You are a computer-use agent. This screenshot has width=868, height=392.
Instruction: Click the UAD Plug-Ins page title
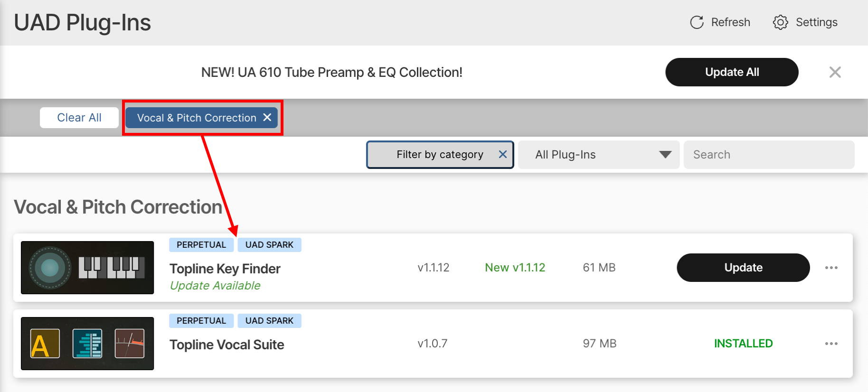click(83, 23)
